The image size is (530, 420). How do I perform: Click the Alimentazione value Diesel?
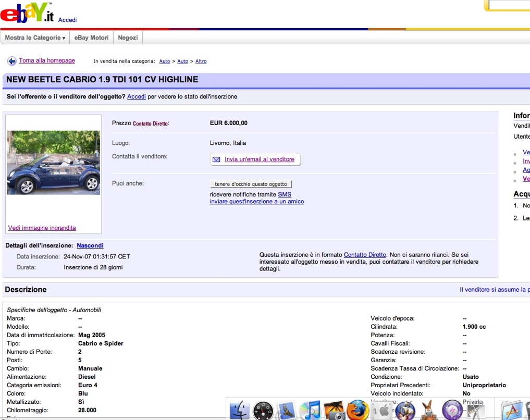point(87,377)
